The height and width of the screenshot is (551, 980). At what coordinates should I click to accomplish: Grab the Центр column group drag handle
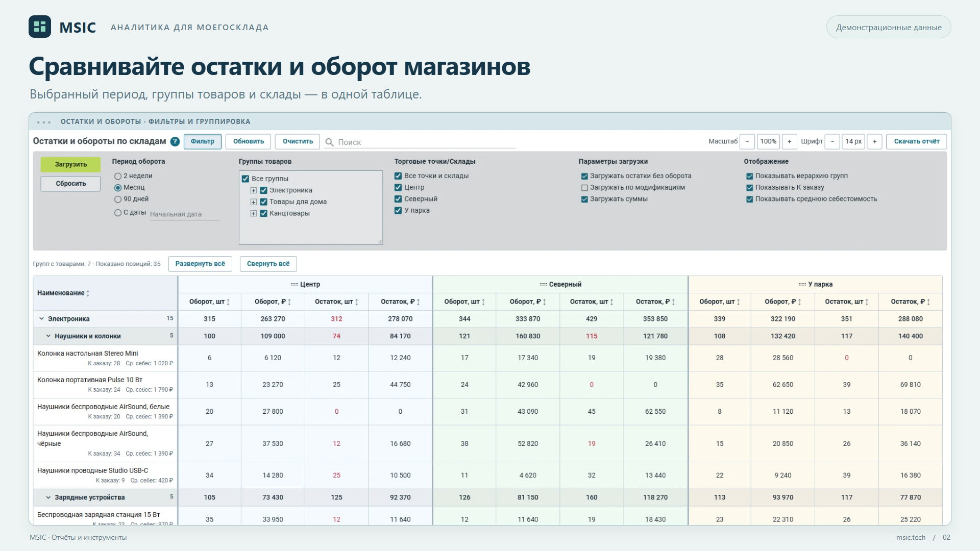(x=295, y=285)
